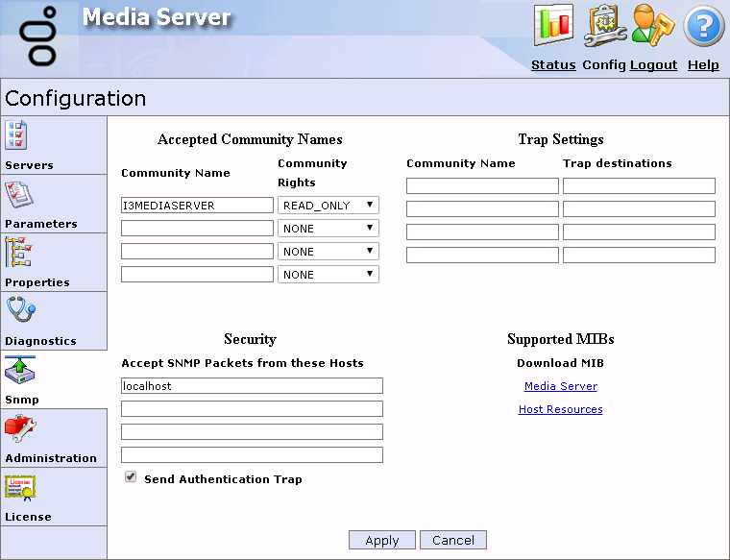Open the License certificate icon
Screen dimensions: 730x560
coord(19,488)
